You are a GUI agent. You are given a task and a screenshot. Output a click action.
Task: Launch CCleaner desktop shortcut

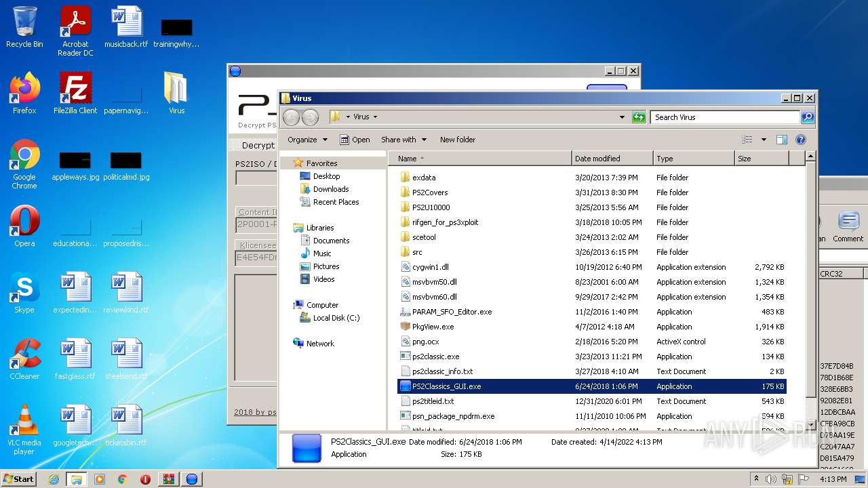24,359
